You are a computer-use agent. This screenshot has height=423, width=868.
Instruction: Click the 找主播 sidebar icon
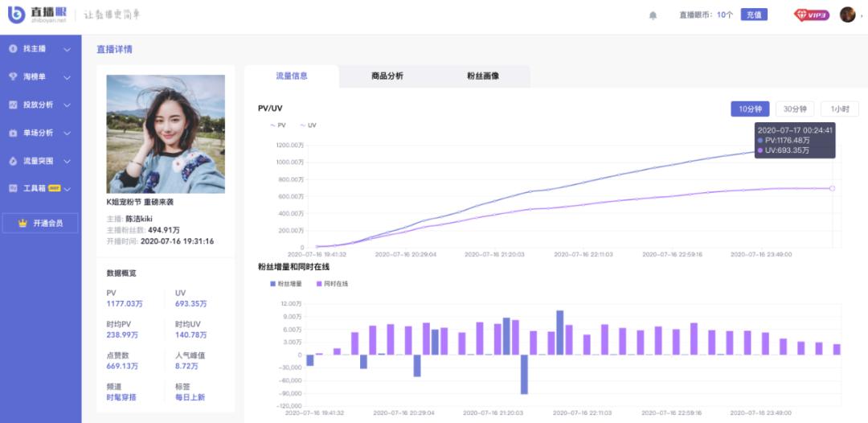[13, 49]
